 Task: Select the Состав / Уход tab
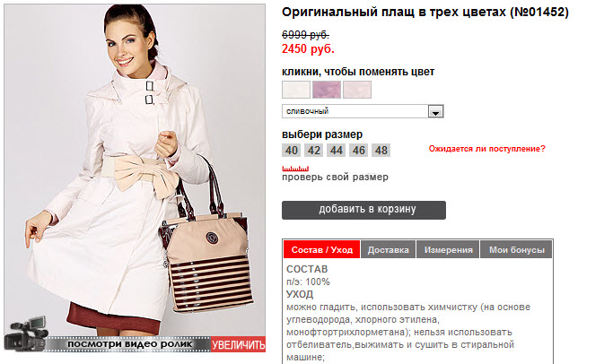coord(321,250)
